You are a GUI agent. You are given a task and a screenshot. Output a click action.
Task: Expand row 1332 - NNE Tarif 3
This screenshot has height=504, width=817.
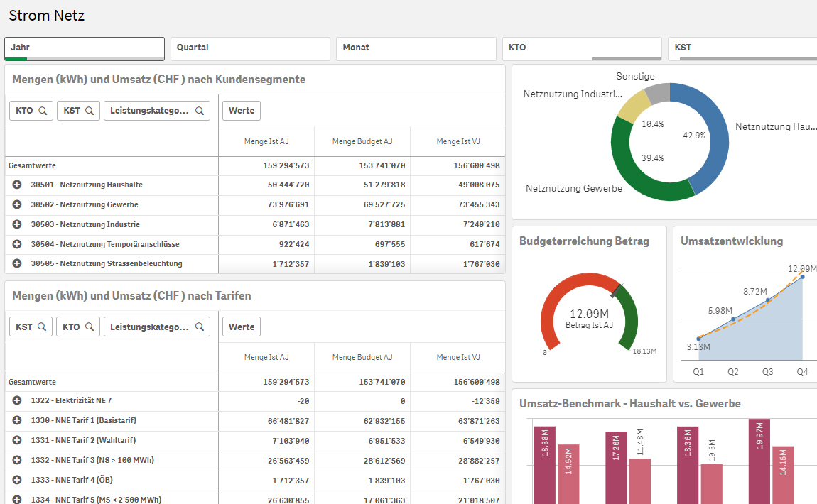click(16, 460)
